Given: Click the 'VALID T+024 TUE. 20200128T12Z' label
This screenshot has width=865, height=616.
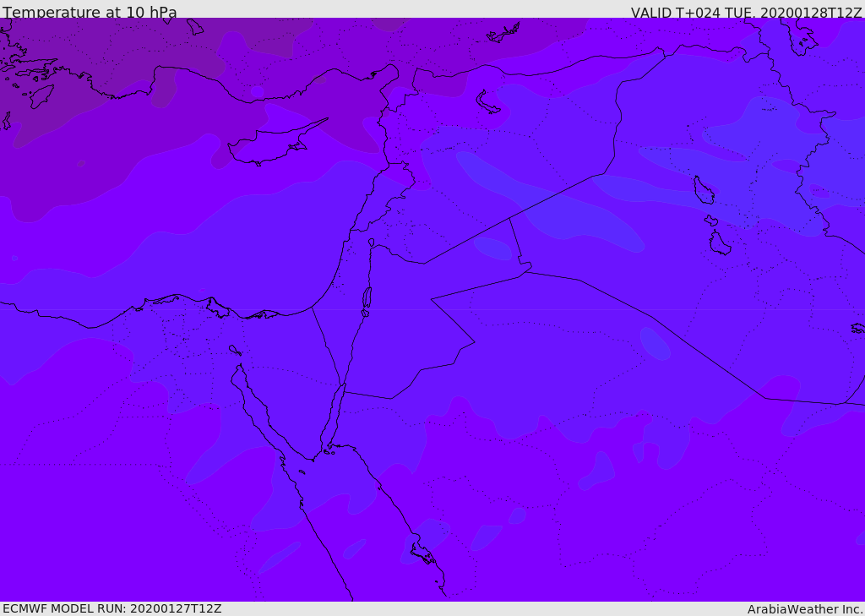Looking at the screenshot, I should pos(746,12).
